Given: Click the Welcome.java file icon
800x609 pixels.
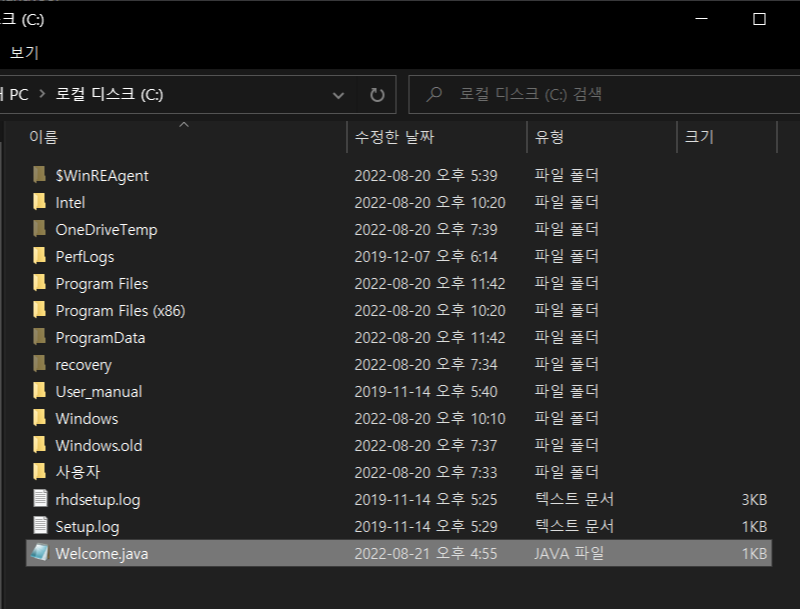Looking at the screenshot, I should click(x=40, y=553).
